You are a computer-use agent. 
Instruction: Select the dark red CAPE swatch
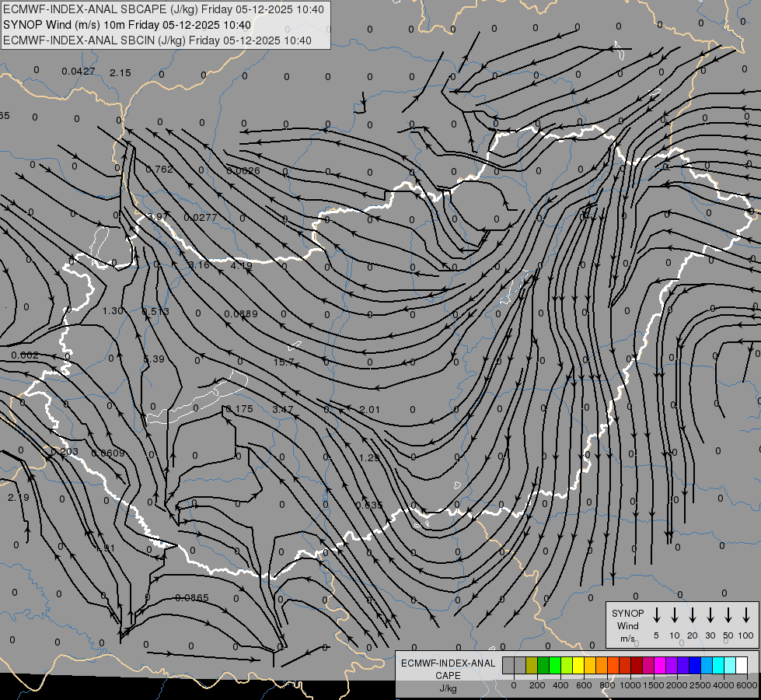[x=637, y=666]
